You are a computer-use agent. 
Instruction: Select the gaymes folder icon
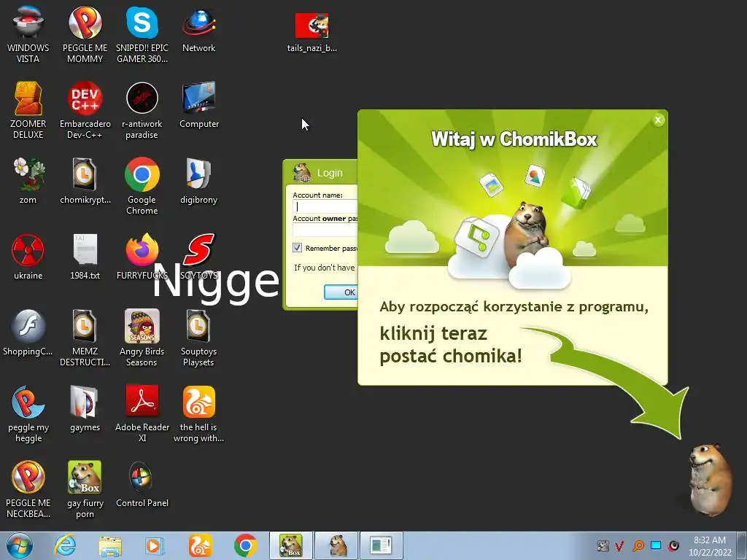(85, 408)
